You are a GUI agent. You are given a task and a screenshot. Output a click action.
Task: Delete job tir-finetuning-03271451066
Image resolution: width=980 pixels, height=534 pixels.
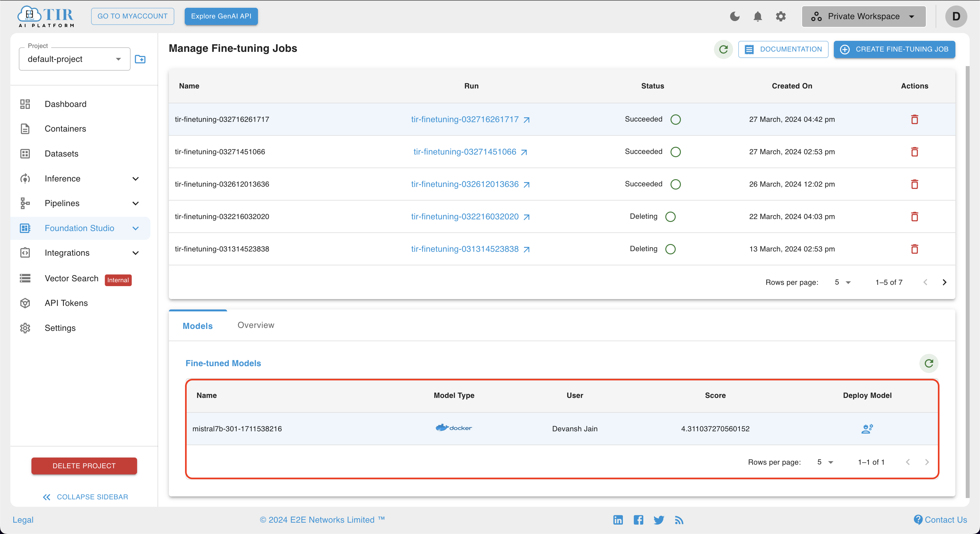[x=915, y=152]
